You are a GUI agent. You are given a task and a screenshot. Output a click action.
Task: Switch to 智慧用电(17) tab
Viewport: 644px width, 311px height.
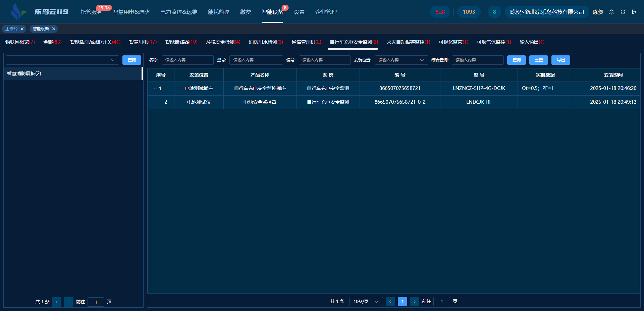click(143, 42)
